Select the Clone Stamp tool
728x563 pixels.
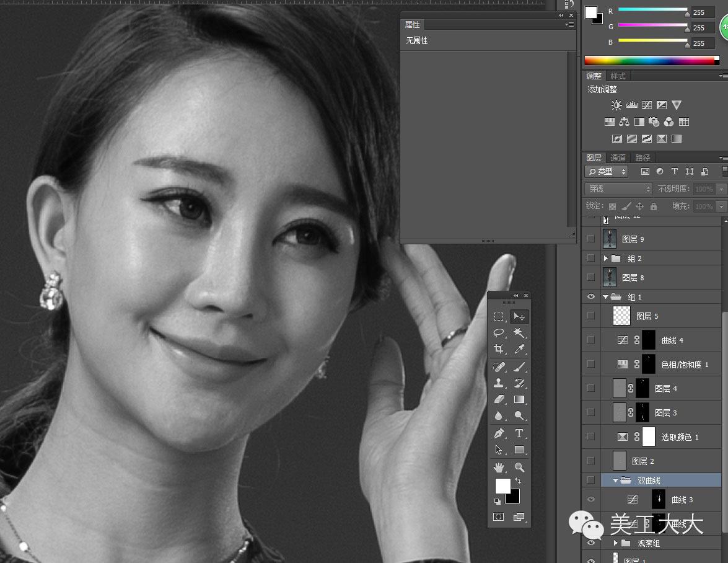(x=499, y=383)
